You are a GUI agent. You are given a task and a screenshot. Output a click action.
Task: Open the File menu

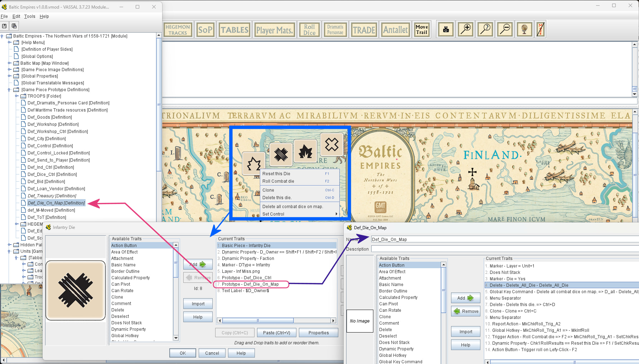pos(4,16)
